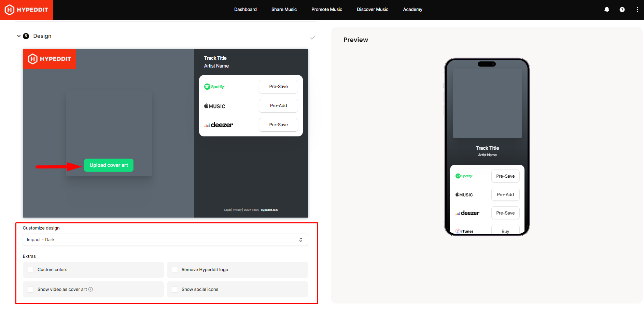Go to the Dashboard menu item

(x=245, y=10)
